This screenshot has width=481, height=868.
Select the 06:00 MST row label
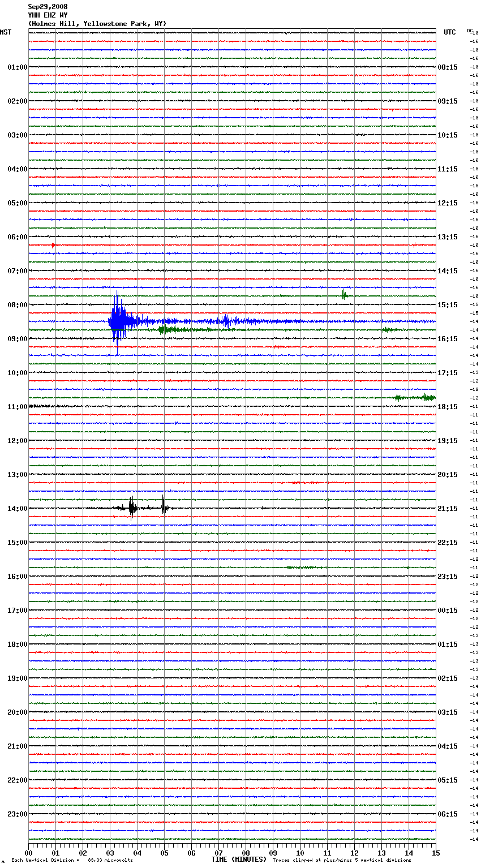[x=17, y=237]
